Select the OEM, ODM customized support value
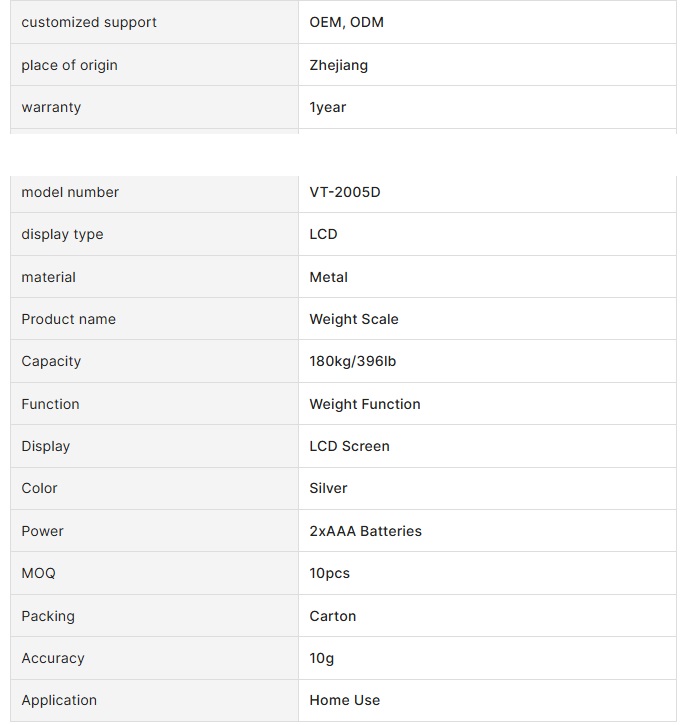The width and height of the screenshot is (688, 725). click(x=346, y=22)
